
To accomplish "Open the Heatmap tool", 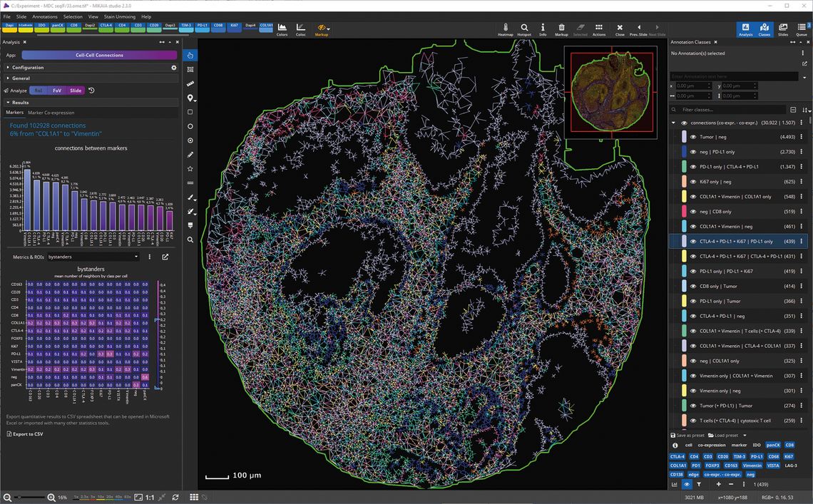I will coord(505,29).
